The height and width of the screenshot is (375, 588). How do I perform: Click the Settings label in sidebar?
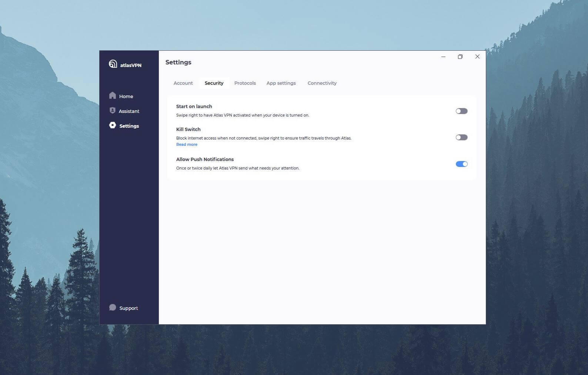pyautogui.click(x=129, y=126)
